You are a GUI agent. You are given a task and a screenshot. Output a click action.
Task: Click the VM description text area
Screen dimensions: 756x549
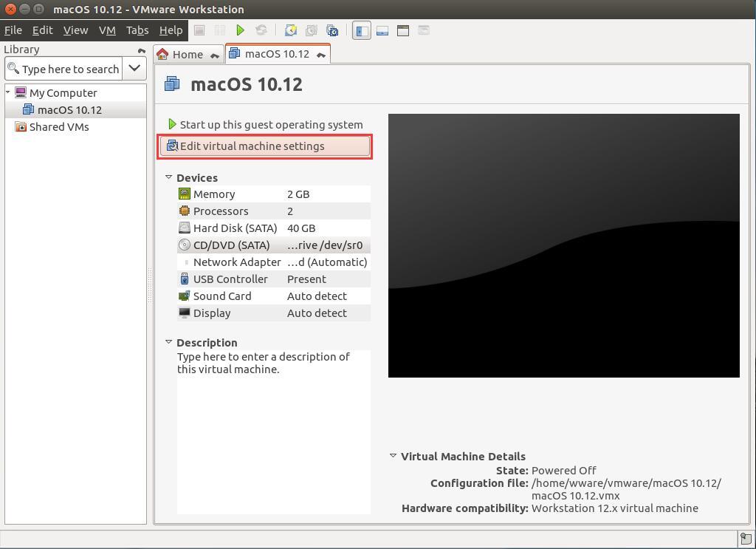(274, 432)
